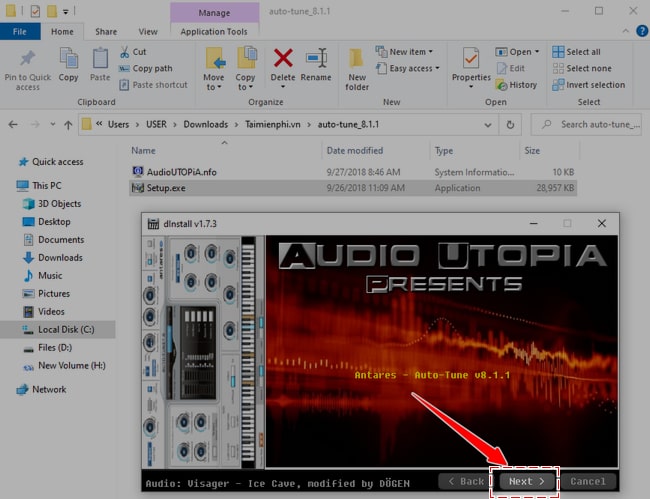
Task: Open the recent locations dropdown arrow
Action: [x=52, y=124]
